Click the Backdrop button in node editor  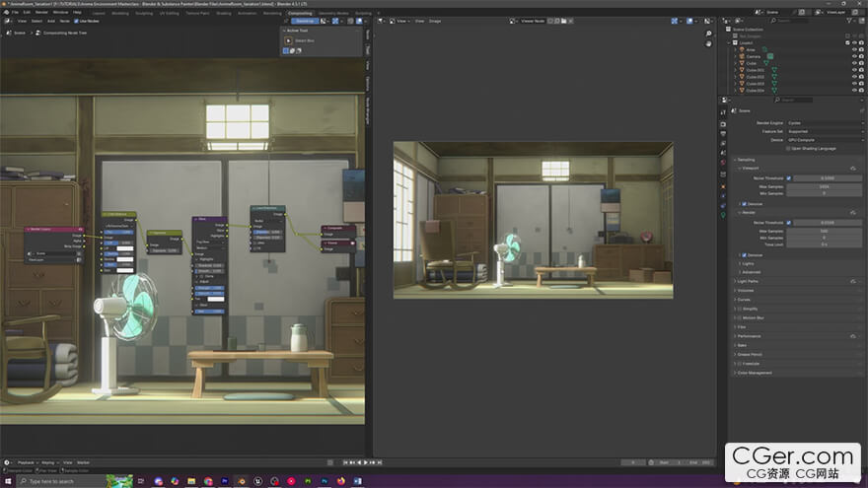tap(304, 20)
